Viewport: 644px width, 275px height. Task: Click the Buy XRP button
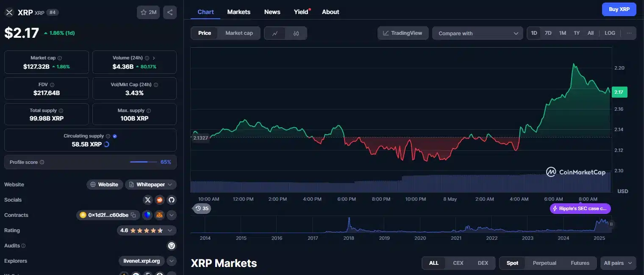[x=619, y=9]
